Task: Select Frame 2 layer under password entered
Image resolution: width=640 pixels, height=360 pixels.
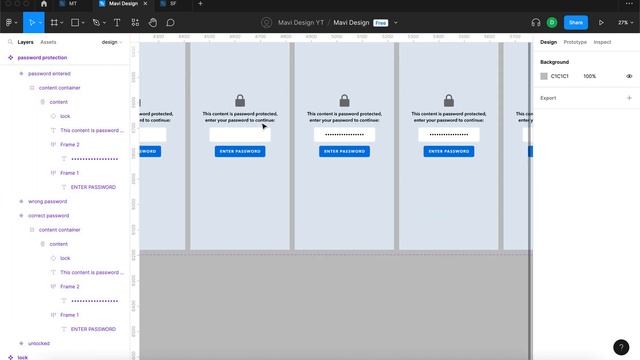Action: click(70, 144)
